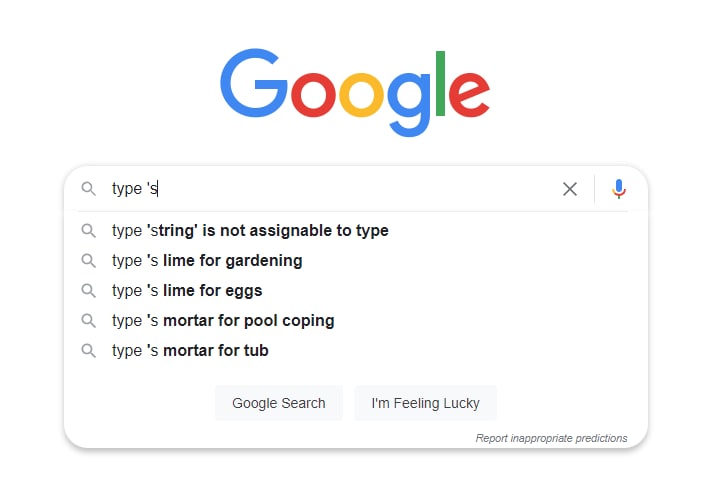Click magnifier icon beside 'string' is not assignable suggestion

click(89, 231)
